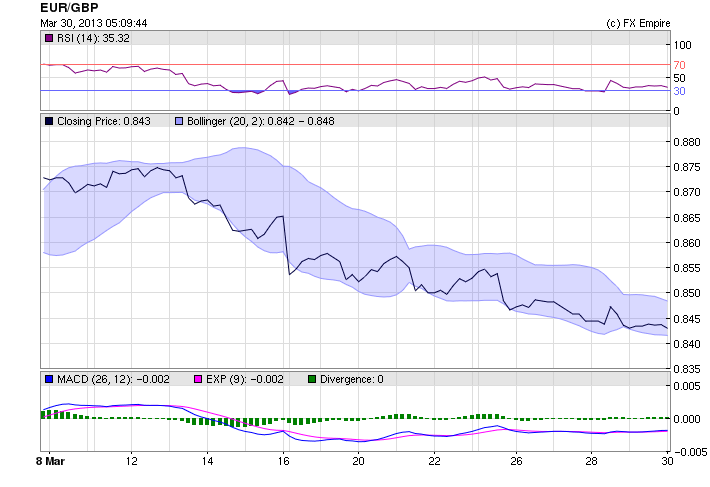Click the red 70 overbought level label

tap(678, 64)
